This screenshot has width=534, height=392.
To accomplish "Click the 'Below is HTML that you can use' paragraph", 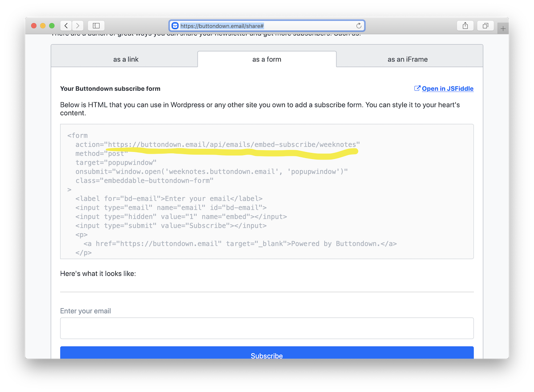I will [260, 109].
